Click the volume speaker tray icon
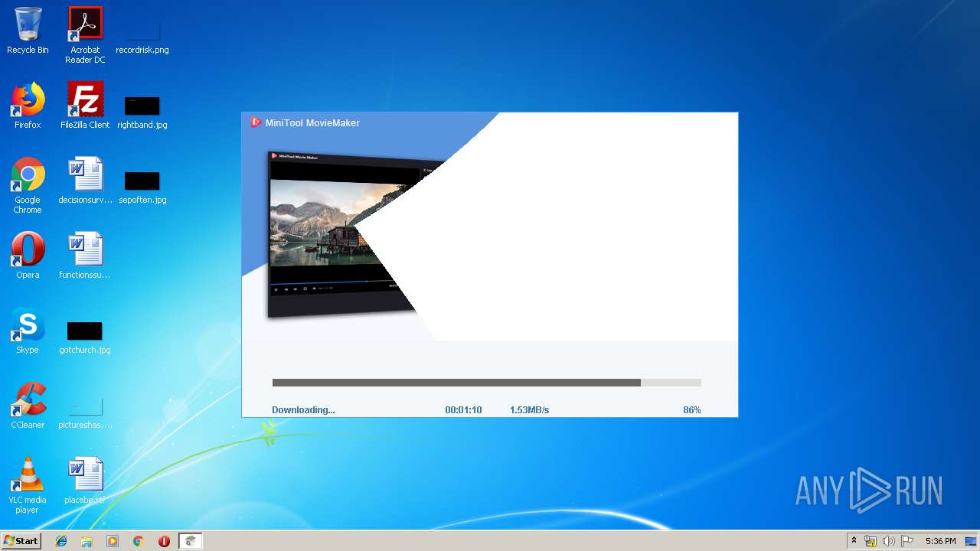Viewport: 980px width, 551px height. point(889,541)
